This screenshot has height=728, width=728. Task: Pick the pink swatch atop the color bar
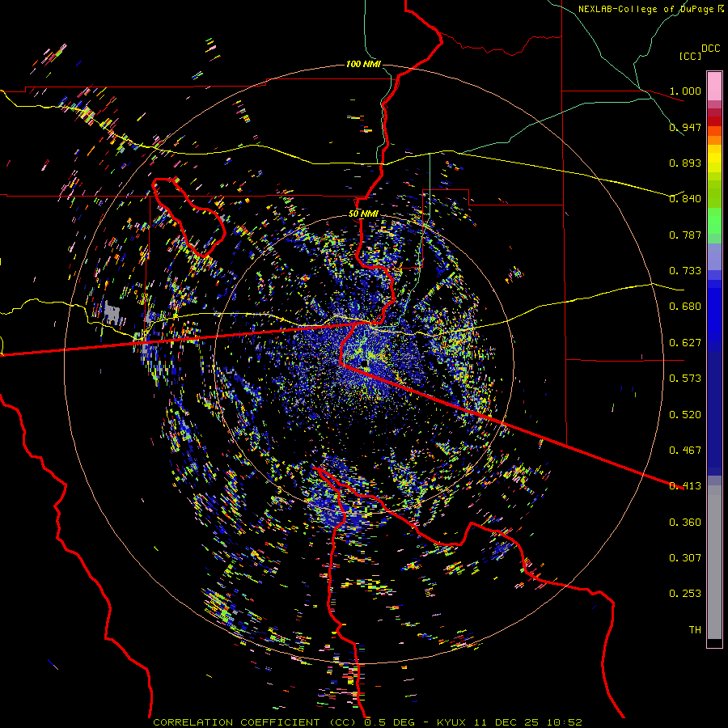pos(714,86)
